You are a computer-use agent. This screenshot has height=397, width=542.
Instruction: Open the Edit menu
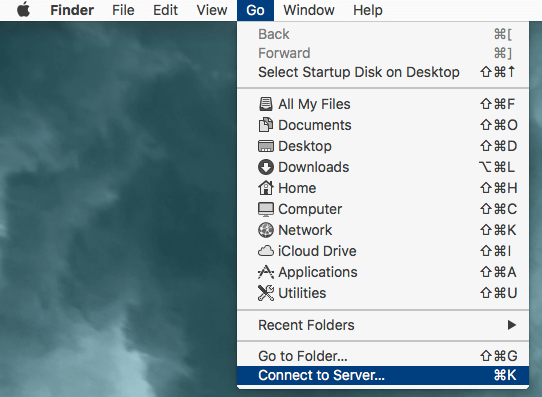pyautogui.click(x=165, y=10)
